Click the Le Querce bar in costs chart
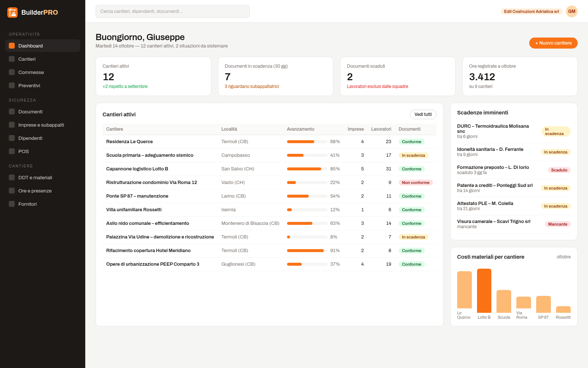Image resolution: width=588 pixels, height=368 pixels. [465, 290]
